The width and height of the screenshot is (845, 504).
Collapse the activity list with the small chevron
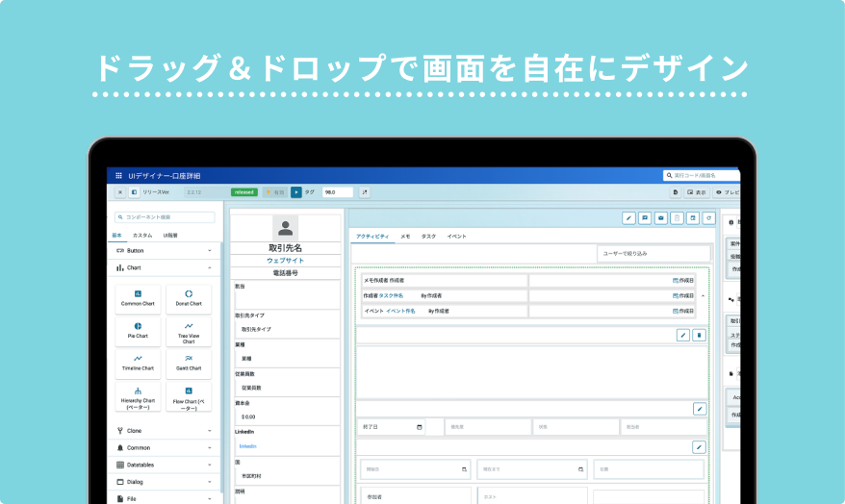pyautogui.click(x=703, y=296)
